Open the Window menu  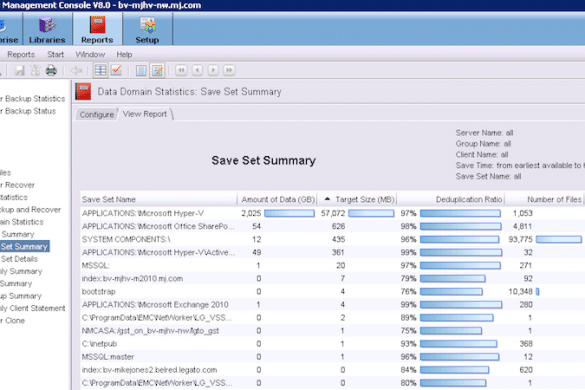90,54
